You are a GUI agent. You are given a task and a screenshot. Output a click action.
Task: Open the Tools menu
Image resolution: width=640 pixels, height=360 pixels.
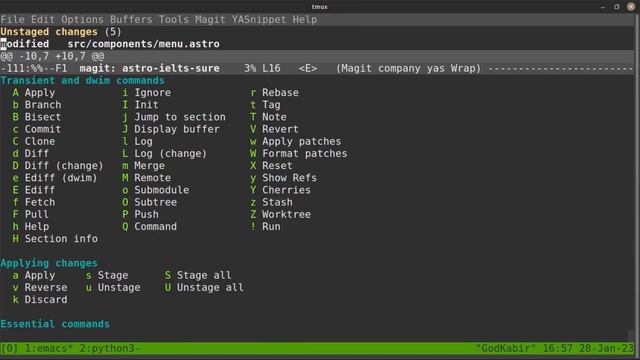[173, 20]
